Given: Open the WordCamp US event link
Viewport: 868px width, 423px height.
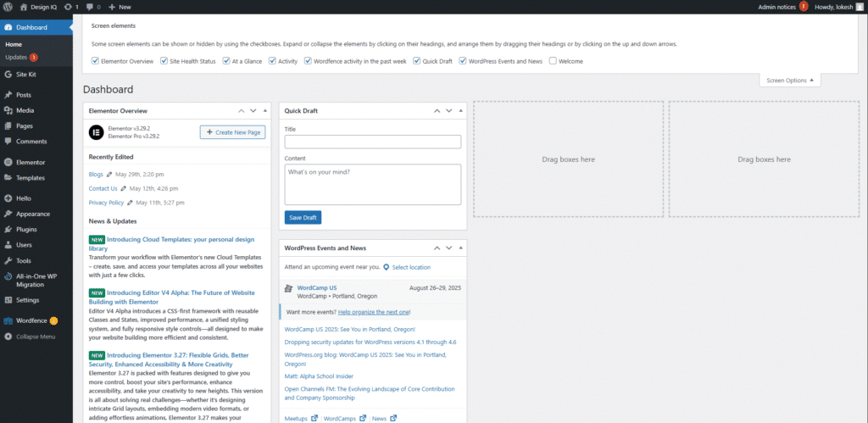Looking at the screenshot, I should coord(317,288).
